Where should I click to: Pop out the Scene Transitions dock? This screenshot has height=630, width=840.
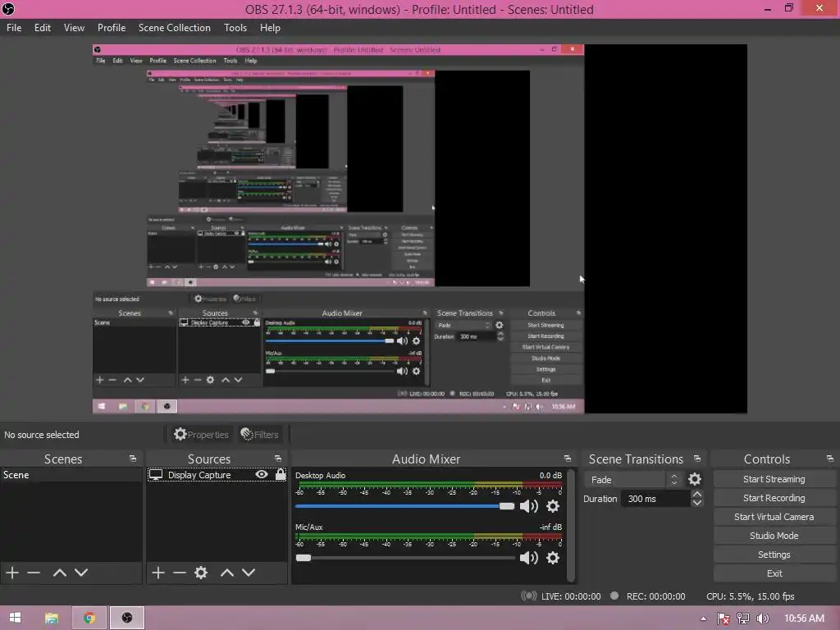coord(697,459)
